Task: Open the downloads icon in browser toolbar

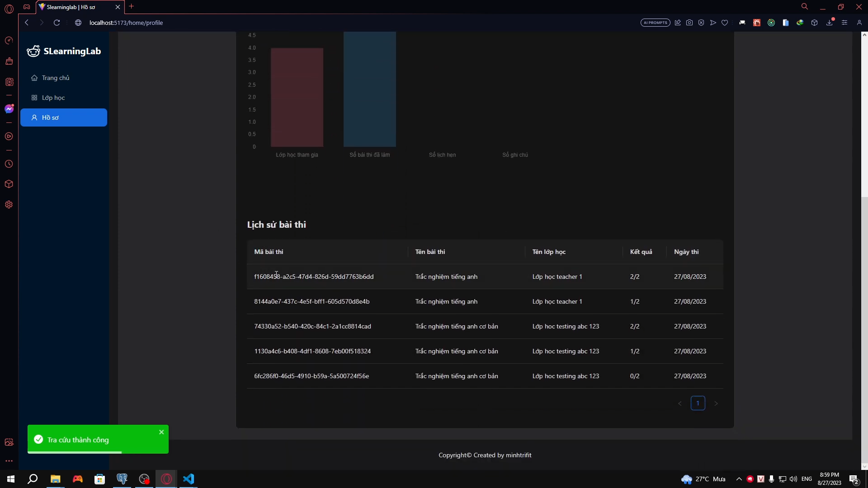Action: coord(830,23)
